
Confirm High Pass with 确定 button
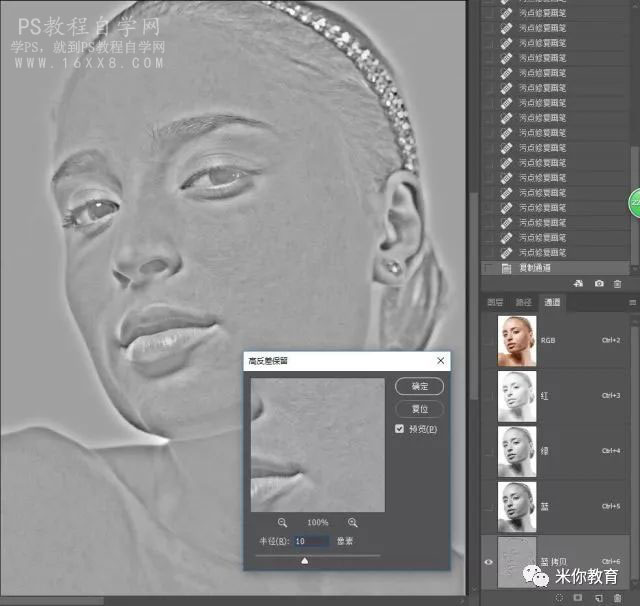coord(419,386)
